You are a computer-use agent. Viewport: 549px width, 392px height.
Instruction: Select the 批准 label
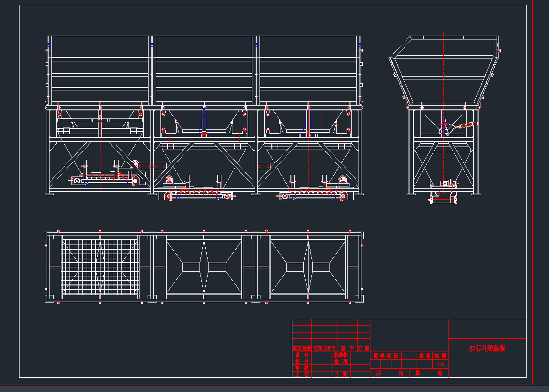(340, 362)
